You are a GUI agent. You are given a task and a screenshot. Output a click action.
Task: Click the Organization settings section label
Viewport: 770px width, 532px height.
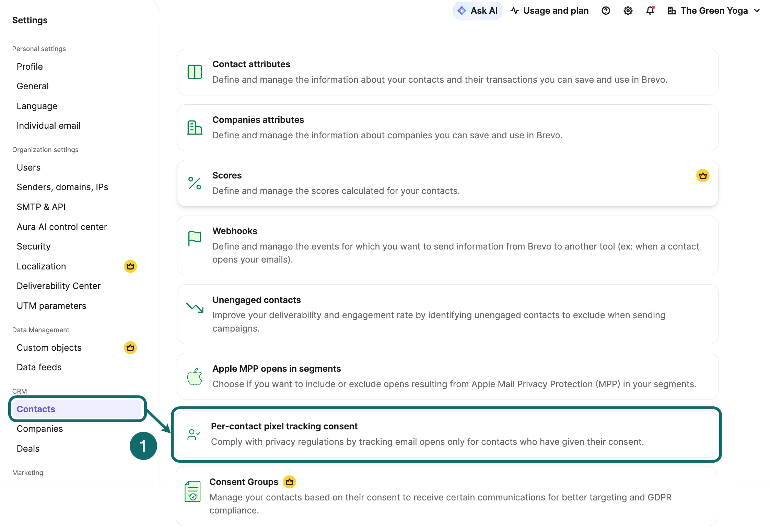(45, 150)
